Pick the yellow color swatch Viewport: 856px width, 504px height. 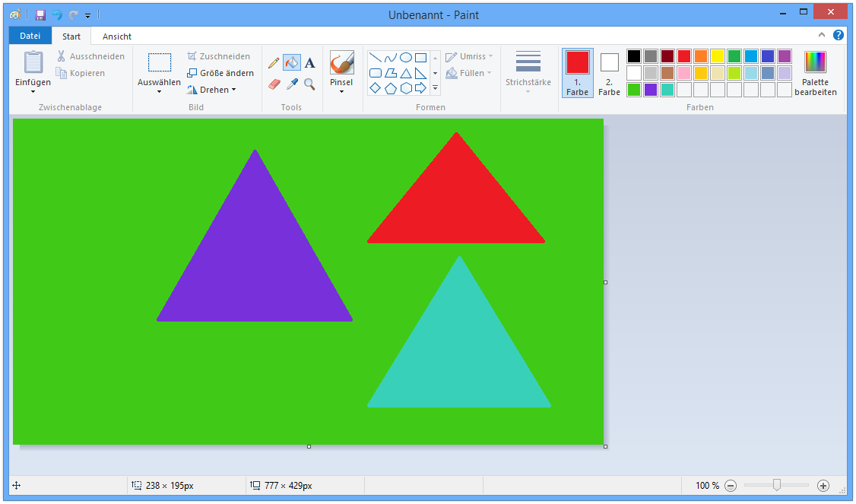pos(716,55)
